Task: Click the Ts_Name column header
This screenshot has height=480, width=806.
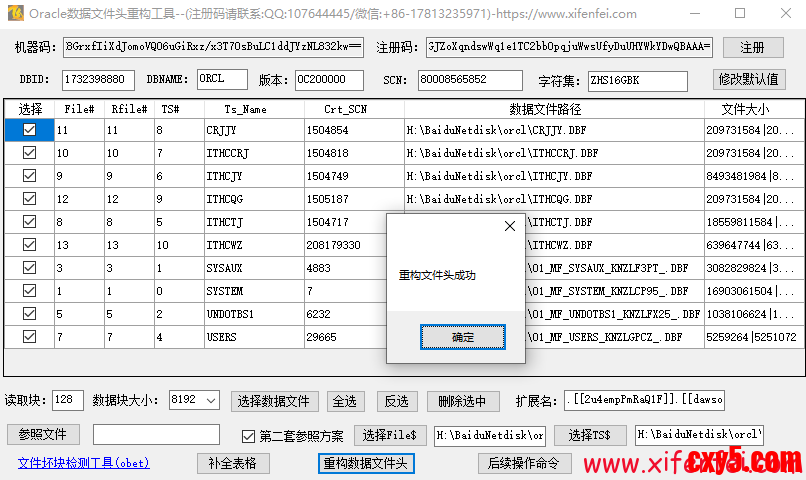Action: (254, 109)
